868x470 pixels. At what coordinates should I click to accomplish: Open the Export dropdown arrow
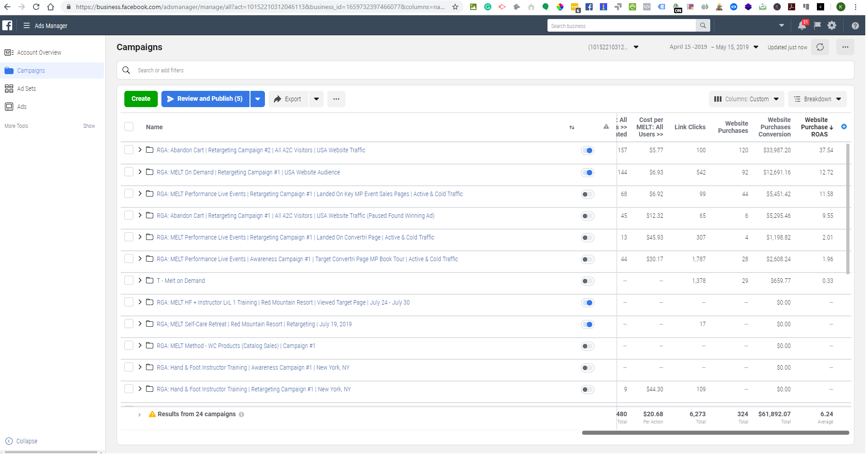tap(316, 99)
